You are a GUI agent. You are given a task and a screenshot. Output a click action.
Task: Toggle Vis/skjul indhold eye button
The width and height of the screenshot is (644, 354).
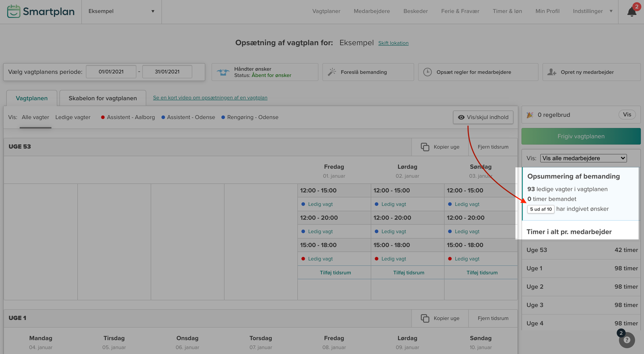coord(483,117)
